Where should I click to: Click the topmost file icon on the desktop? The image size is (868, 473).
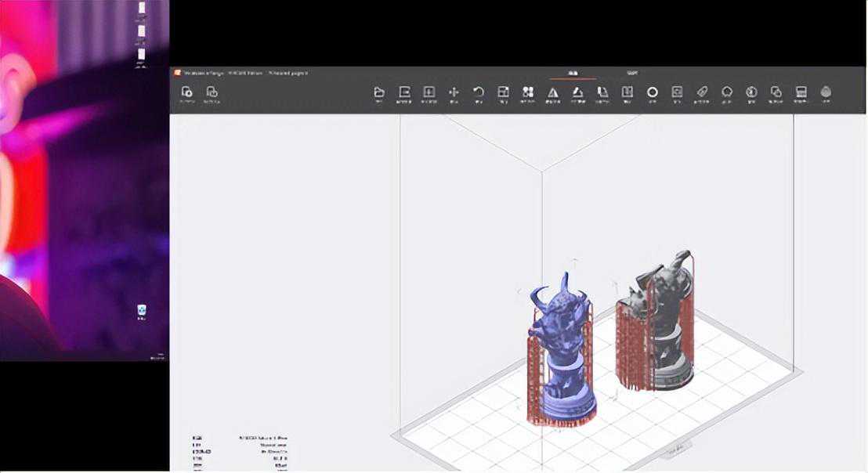(x=141, y=8)
